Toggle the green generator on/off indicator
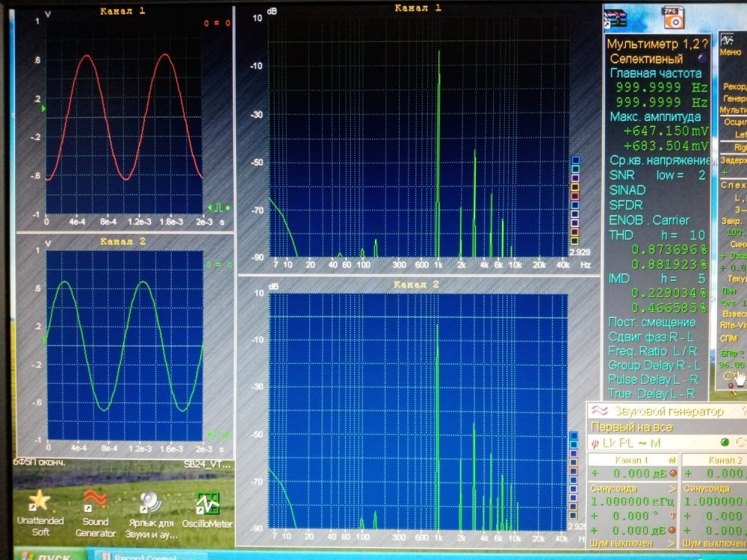747x560 pixels. pos(703,444)
